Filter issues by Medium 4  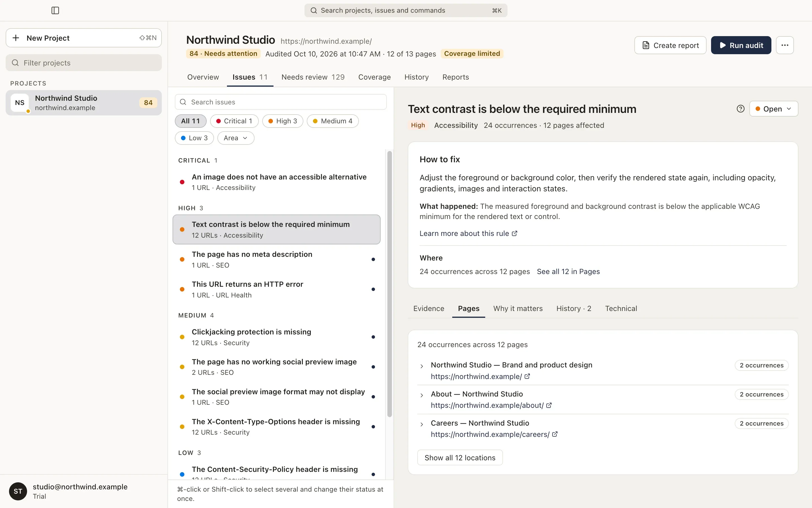click(332, 121)
